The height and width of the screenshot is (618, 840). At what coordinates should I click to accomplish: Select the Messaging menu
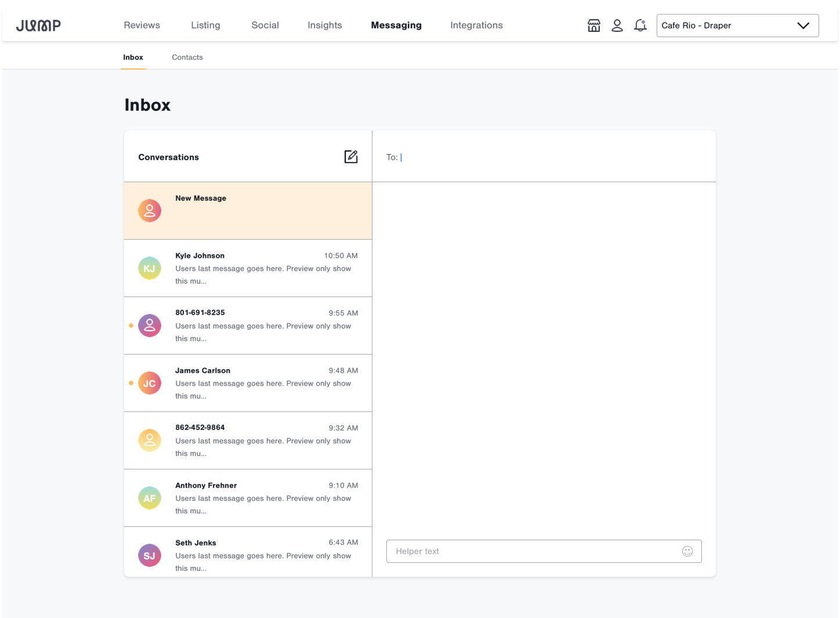coord(396,26)
